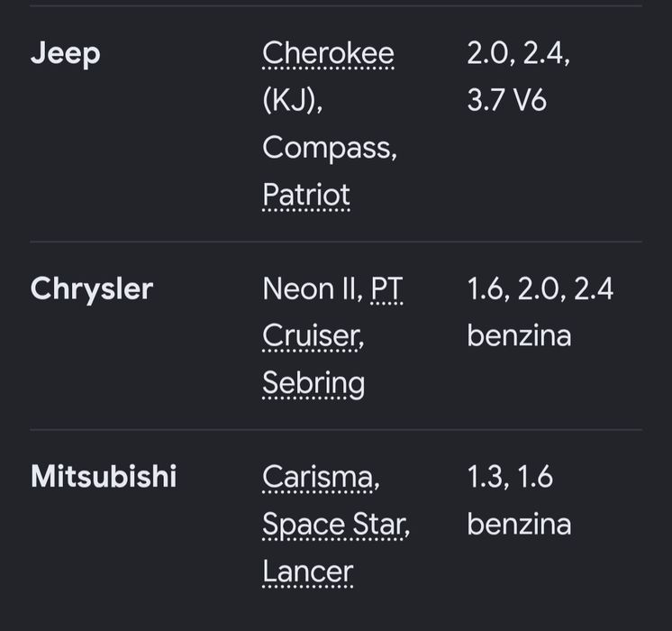Open the dotted-underlined Cherokee link
The height and width of the screenshot is (631, 672).
[x=328, y=53]
